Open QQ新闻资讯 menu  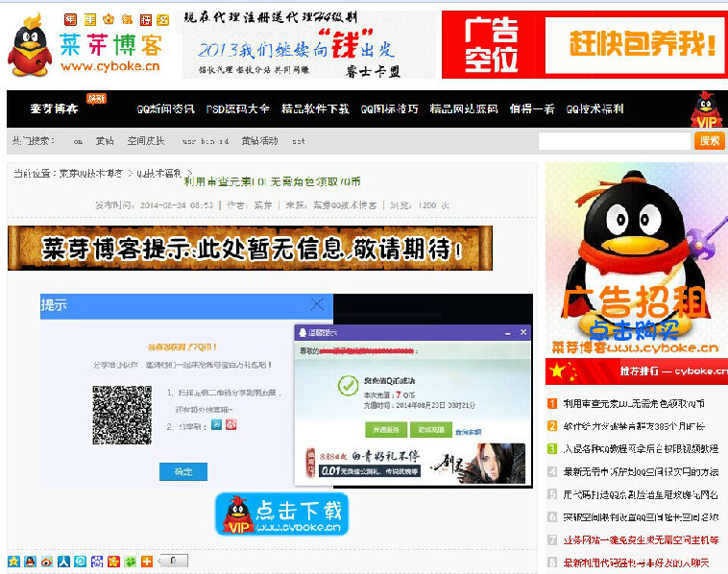click(x=165, y=109)
